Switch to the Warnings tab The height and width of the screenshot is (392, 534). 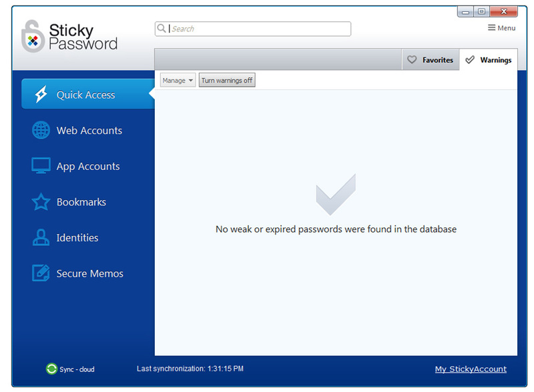[x=489, y=59]
